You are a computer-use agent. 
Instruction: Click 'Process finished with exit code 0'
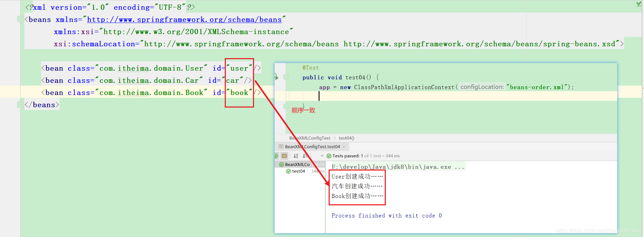(387, 216)
